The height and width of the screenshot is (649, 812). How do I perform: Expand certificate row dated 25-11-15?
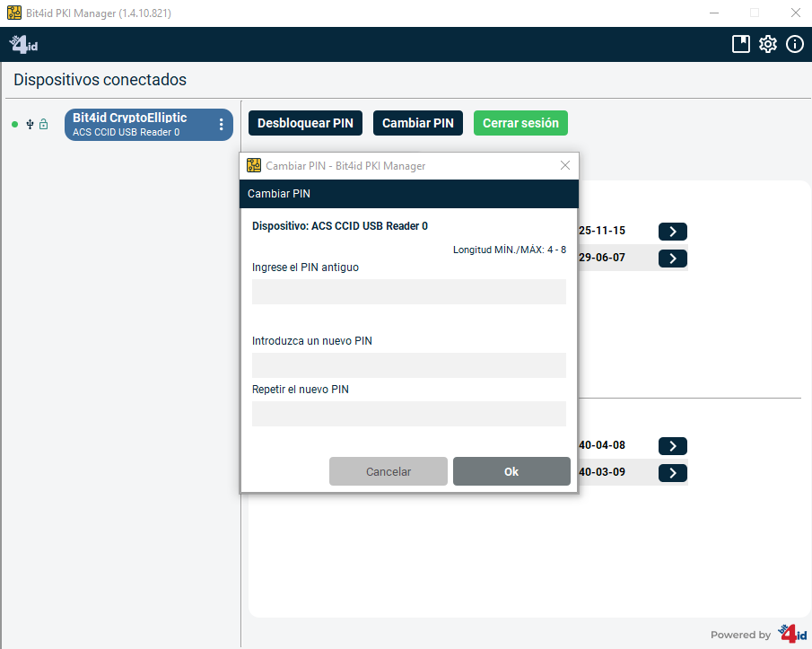(673, 232)
